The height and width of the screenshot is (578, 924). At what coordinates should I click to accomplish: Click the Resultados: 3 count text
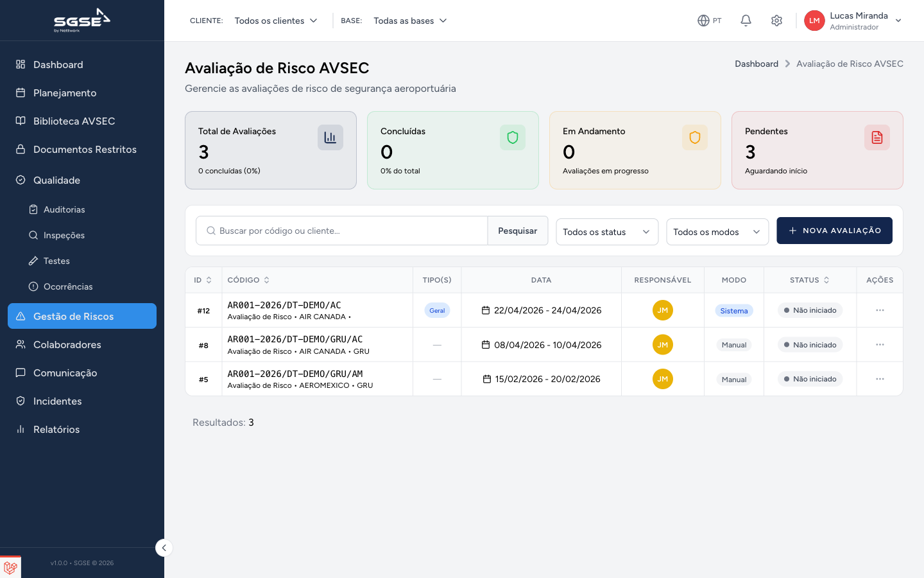click(x=223, y=423)
